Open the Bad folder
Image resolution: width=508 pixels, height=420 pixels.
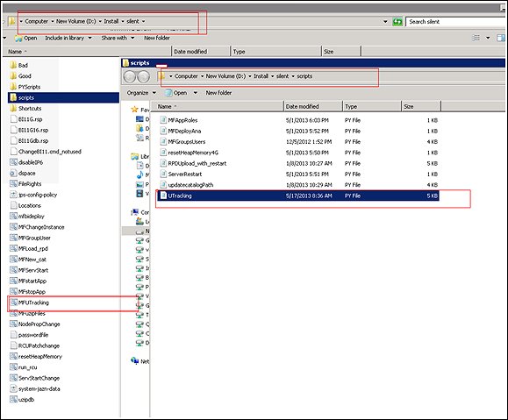(x=19, y=65)
